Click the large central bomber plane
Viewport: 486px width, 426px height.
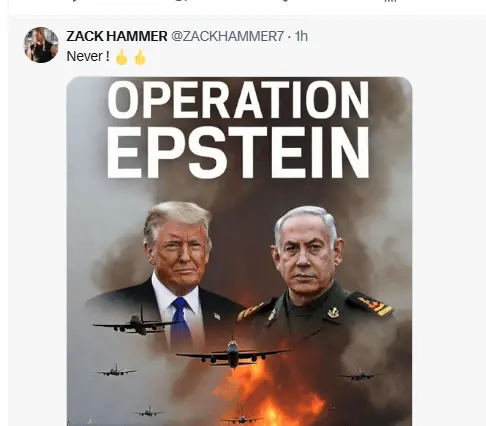point(233,353)
